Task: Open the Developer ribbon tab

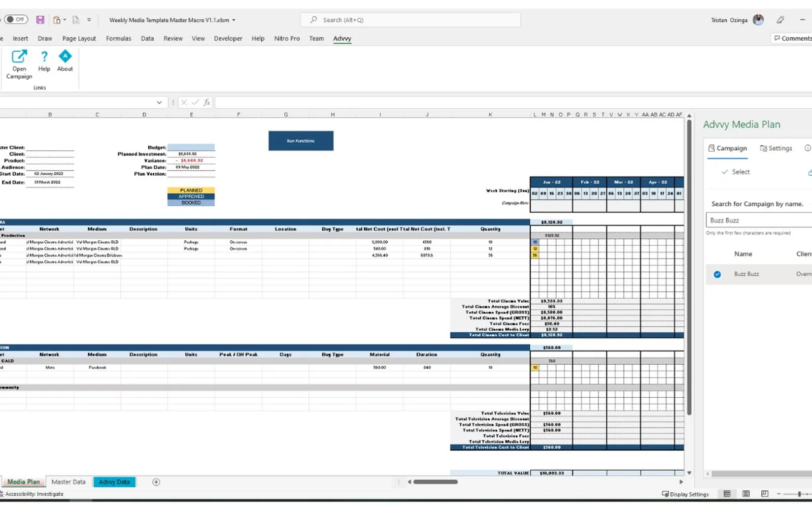Action: click(228, 39)
